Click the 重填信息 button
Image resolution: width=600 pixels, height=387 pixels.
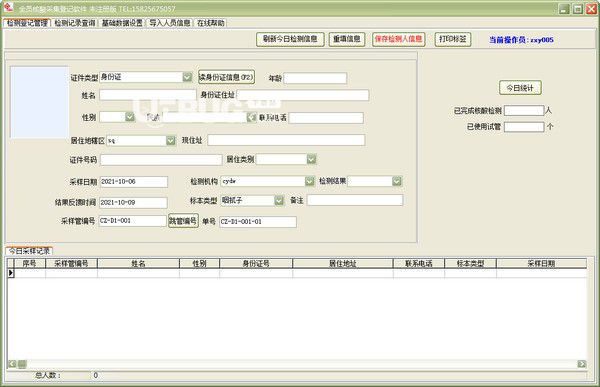(x=347, y=39)
